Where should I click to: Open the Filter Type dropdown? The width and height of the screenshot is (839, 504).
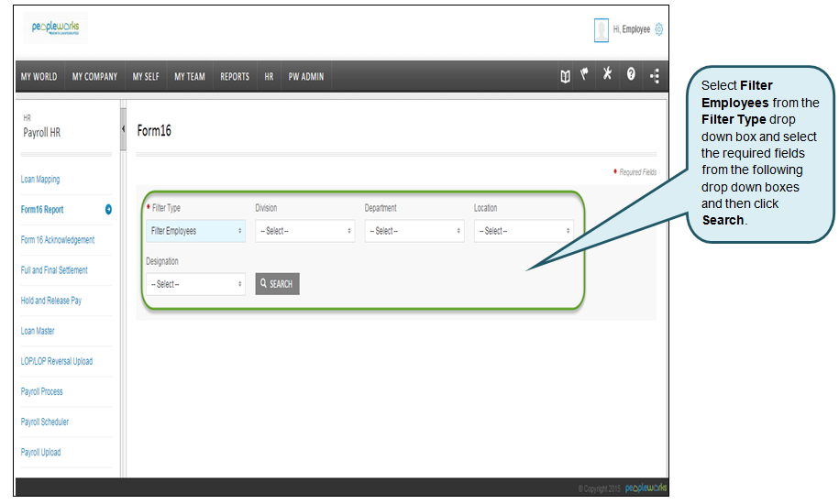(x=195, y=231)
